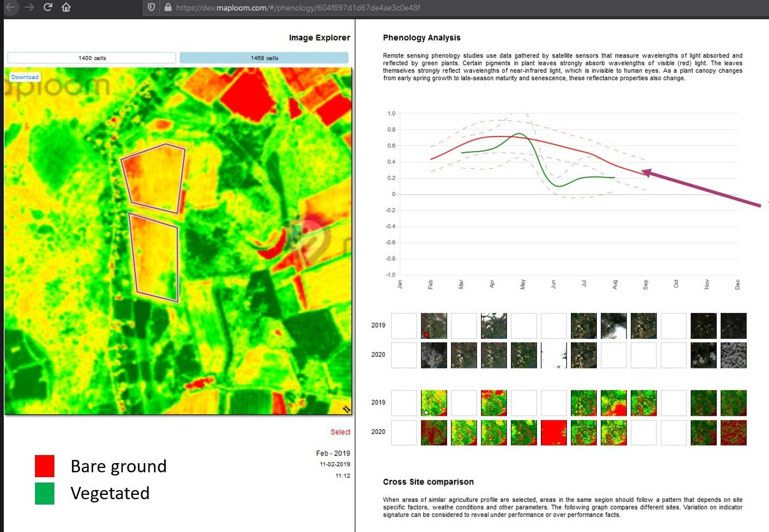Toggle the highlighted 1468 cells view

click(264, 58)
